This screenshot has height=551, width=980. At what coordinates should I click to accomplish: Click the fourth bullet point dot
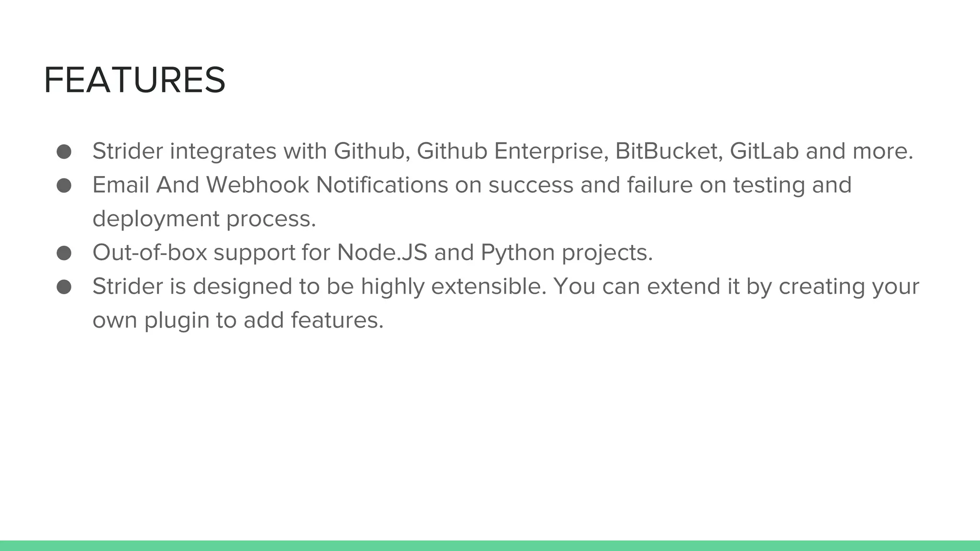click(x=64, y=287)
